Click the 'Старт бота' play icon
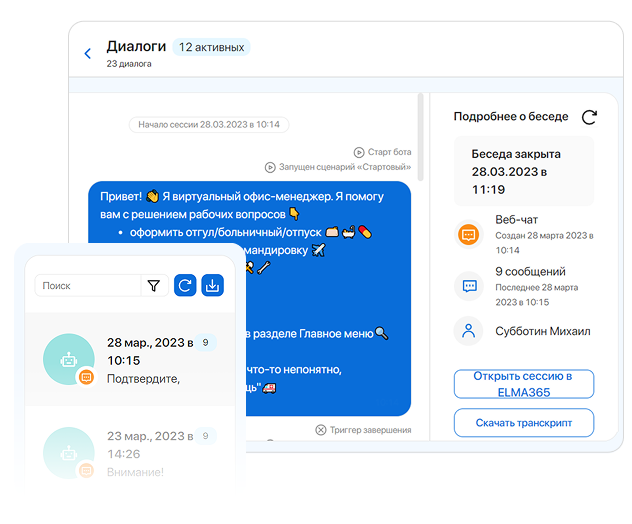The image size is (632, 524). (x=359, y=152)
